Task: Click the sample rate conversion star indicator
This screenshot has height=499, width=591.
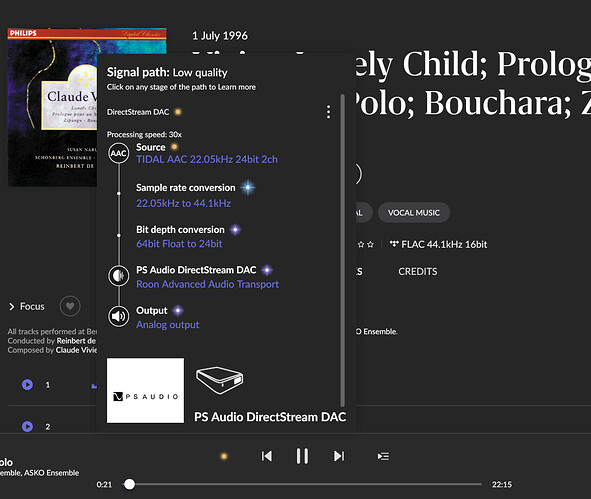Action: (x=248, y=187)
